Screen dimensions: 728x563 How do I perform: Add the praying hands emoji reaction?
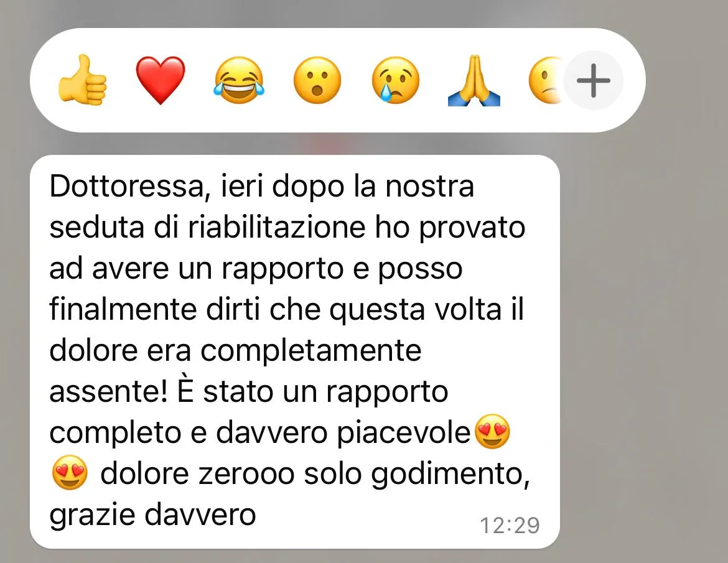coord(474,80)
